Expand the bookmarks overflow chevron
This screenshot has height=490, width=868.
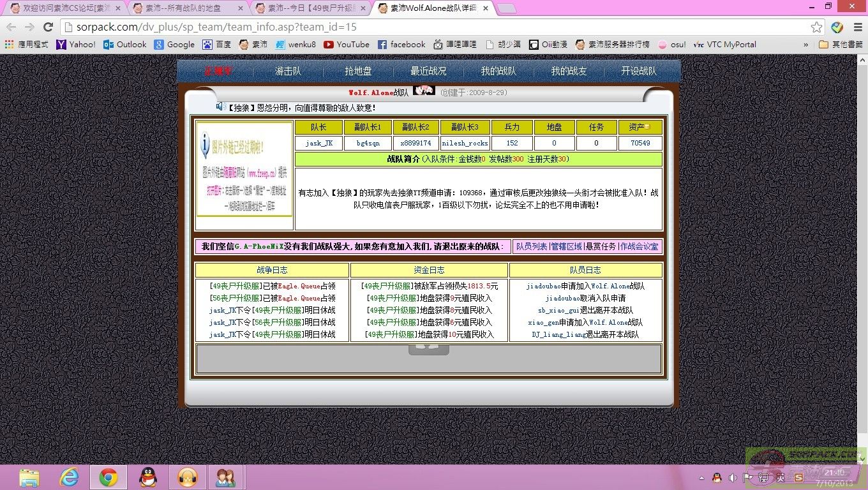tap(805, 45)
